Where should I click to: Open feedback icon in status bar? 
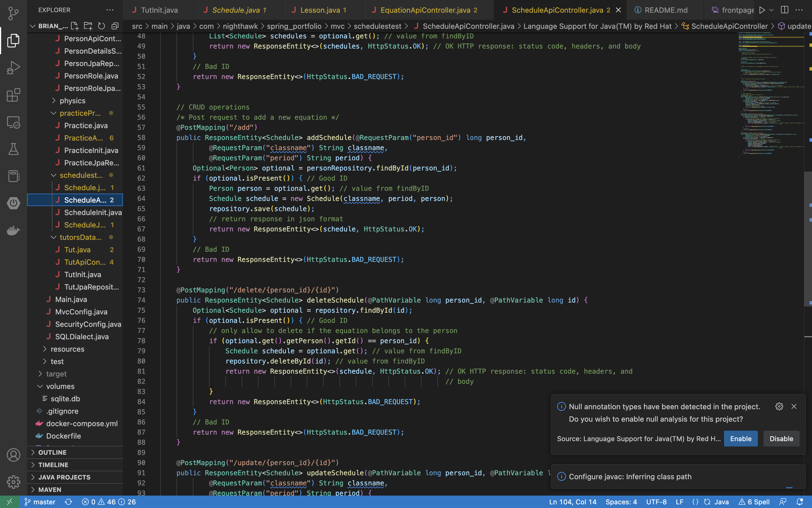783,502
